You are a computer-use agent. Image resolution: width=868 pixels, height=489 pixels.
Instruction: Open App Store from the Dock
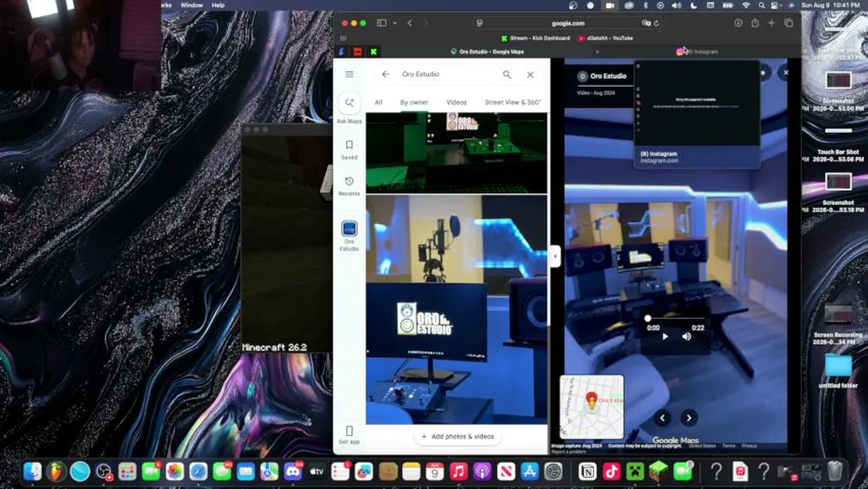tap(530, 471)
